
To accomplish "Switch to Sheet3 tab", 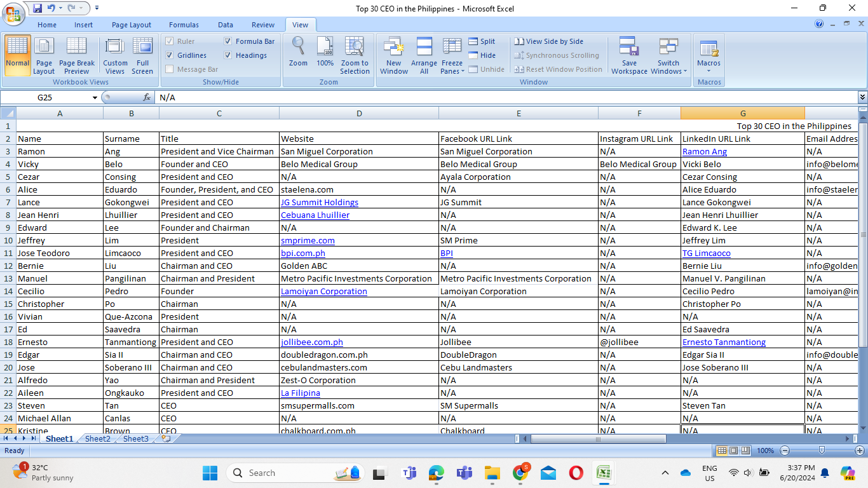I will pos(136,438).
